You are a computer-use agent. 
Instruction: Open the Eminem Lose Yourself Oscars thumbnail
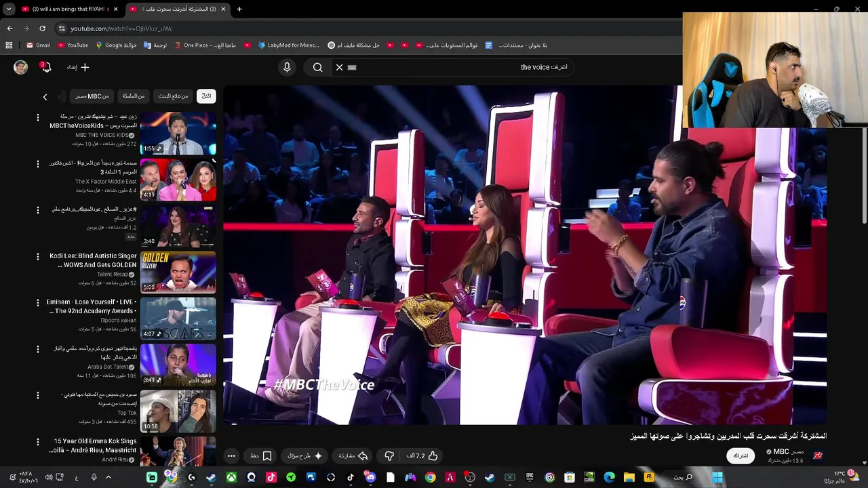[178, 319]
